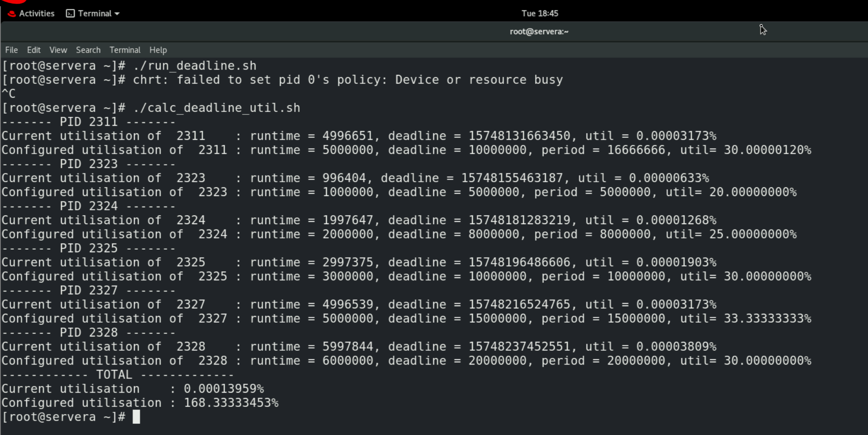The image size is (868, 435).
Task: Click the 0.00013959% current utilisation total
Action: pyautogui.click(x=224, y=389)
